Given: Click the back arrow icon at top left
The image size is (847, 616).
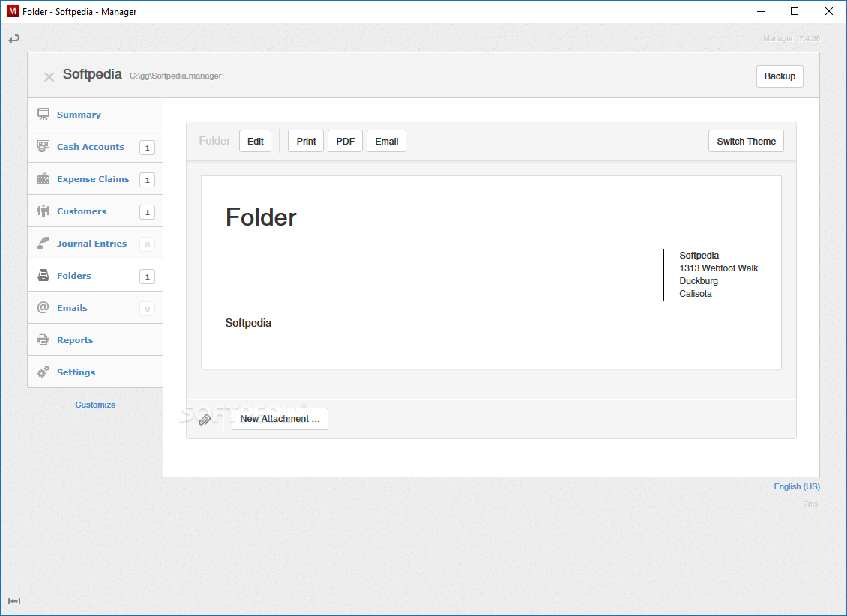Looking at the screenshot, I should point(14,39).
